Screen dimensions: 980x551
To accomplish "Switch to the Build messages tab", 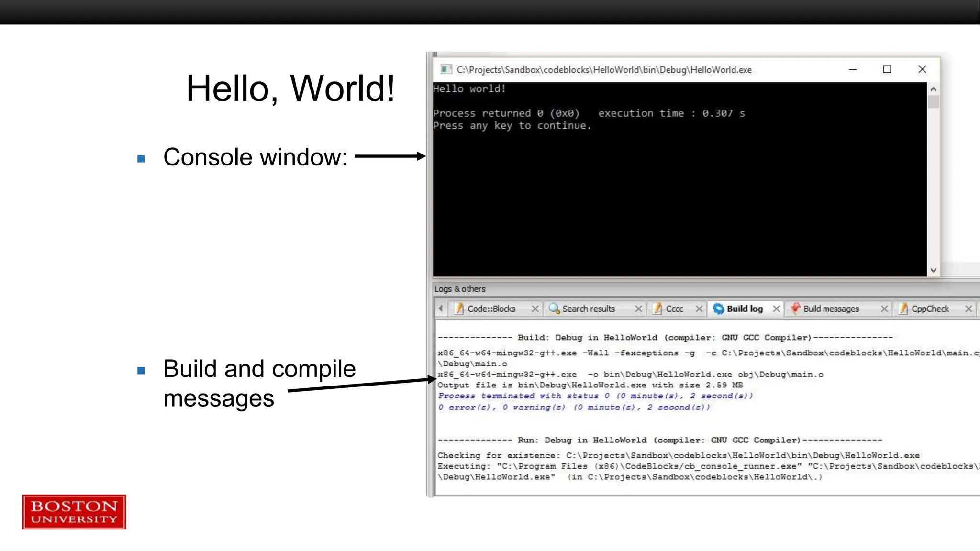I will pos(831,309).
